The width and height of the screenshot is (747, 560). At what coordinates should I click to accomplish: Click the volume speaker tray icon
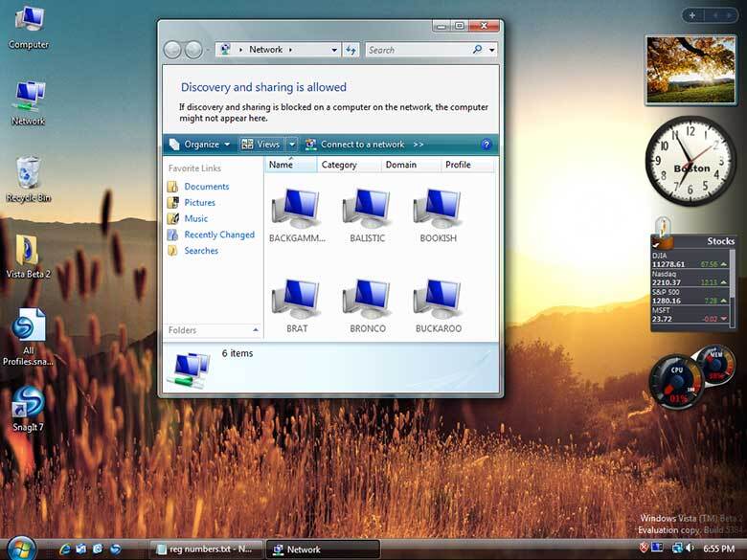click(690, 549)
